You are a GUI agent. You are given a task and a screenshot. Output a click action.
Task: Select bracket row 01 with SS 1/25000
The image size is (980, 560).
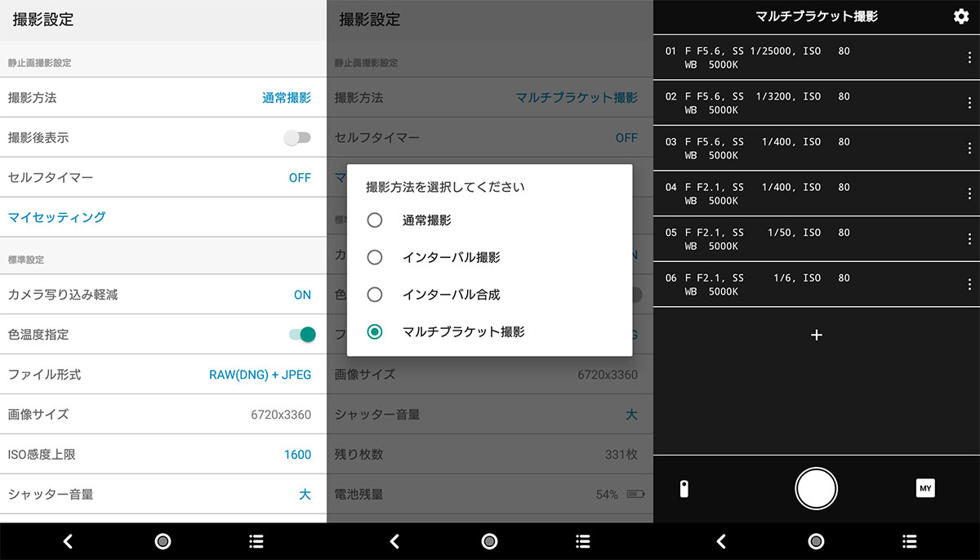tap(817, 57)
